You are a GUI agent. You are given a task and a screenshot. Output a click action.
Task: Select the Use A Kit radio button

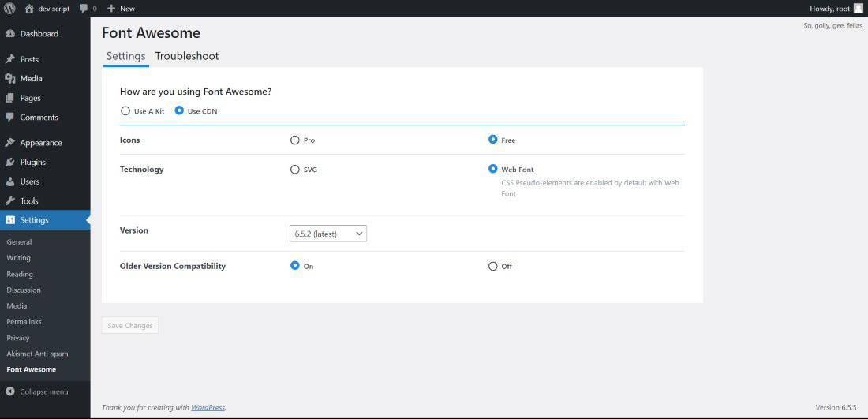[x=125, y=111]
